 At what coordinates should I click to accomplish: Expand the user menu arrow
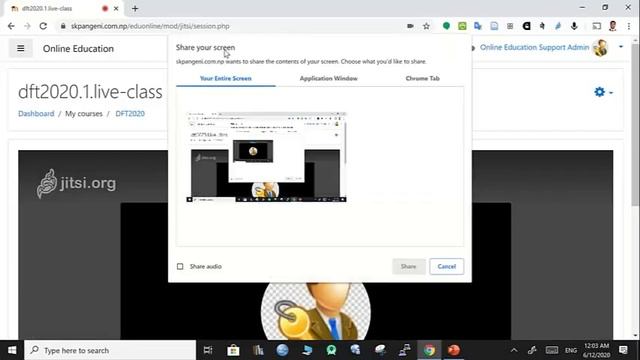(x=621, y=47)
